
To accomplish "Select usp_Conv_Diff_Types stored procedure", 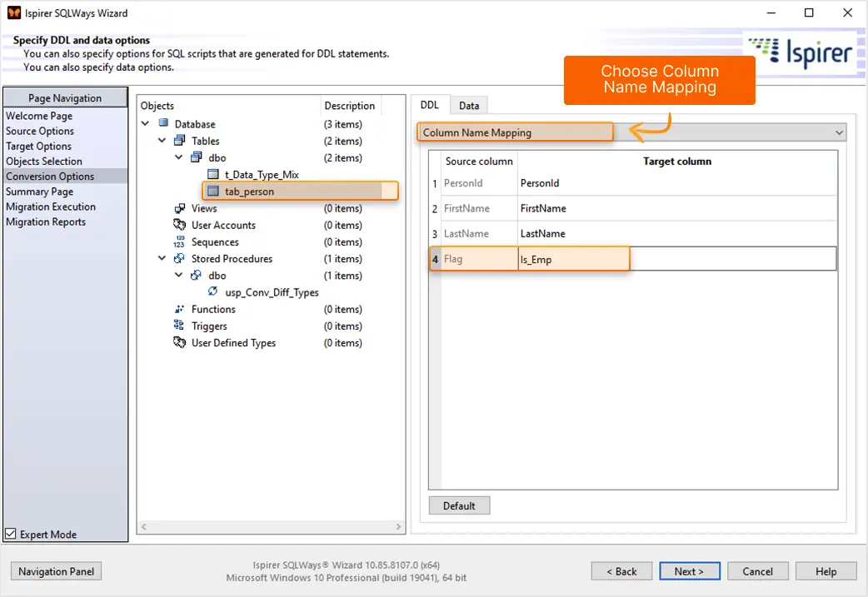I will (x=272, y=292).
